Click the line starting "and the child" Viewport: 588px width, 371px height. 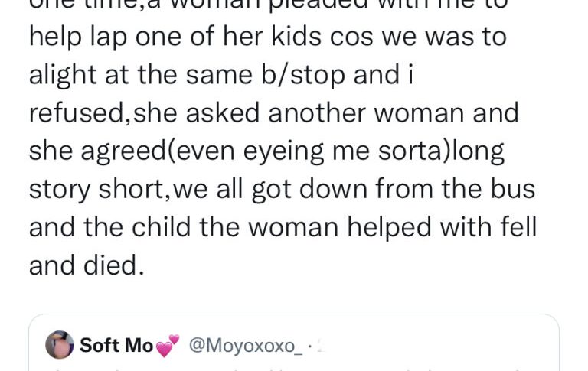point(281,226)
